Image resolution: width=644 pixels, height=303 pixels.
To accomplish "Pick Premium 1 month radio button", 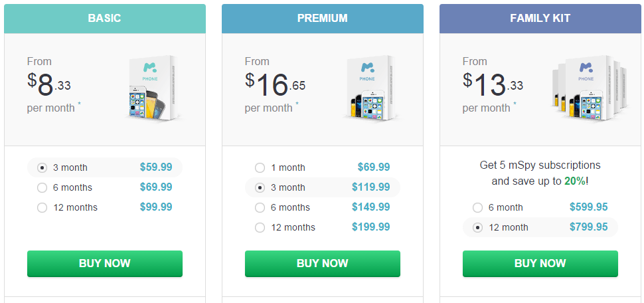I will click(260, 167).
